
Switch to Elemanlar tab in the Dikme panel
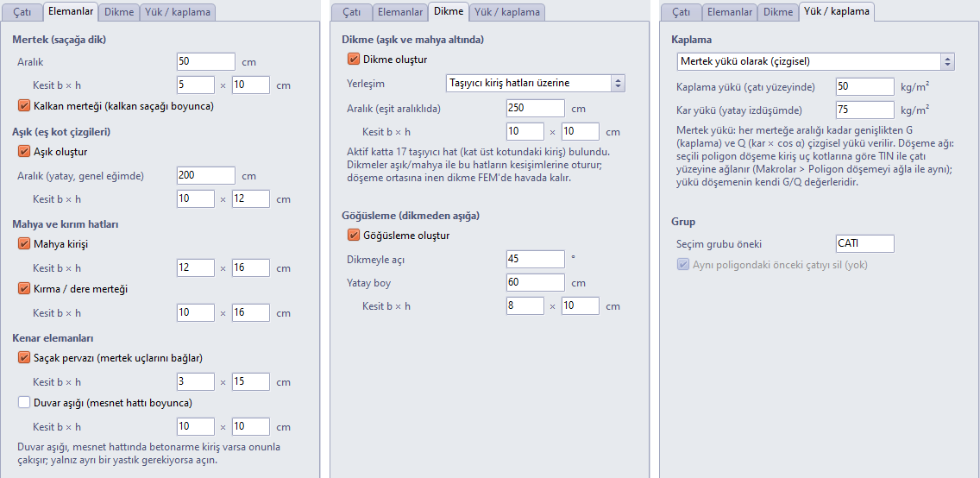coord(400,12)
